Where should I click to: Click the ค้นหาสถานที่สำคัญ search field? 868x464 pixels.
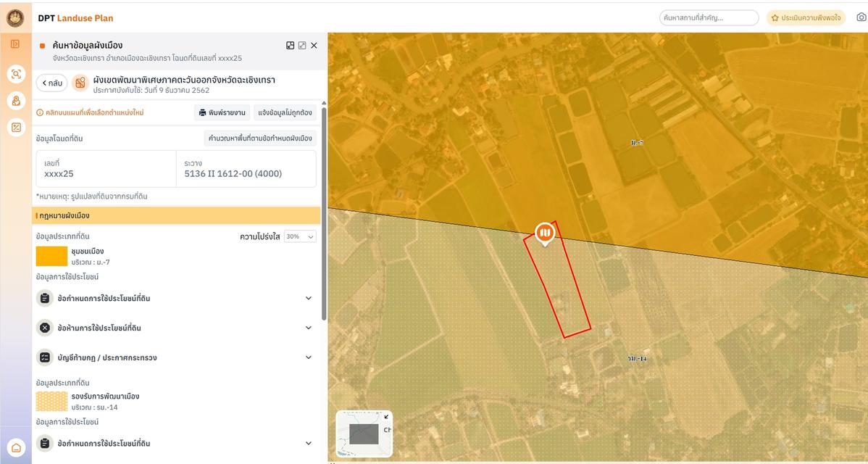[x=708, y=17]
